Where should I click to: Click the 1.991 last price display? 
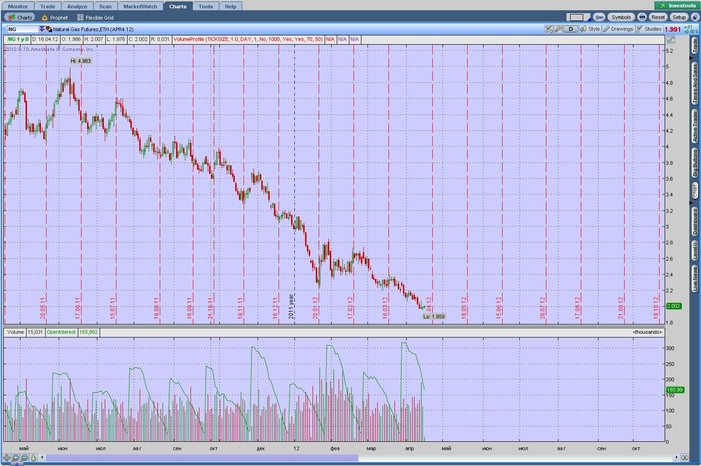coord(672,30)
